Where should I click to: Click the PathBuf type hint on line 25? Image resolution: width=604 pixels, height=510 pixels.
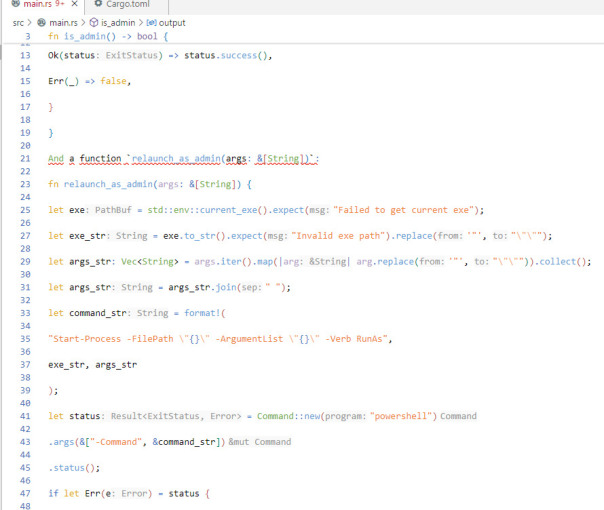[113, 210]
